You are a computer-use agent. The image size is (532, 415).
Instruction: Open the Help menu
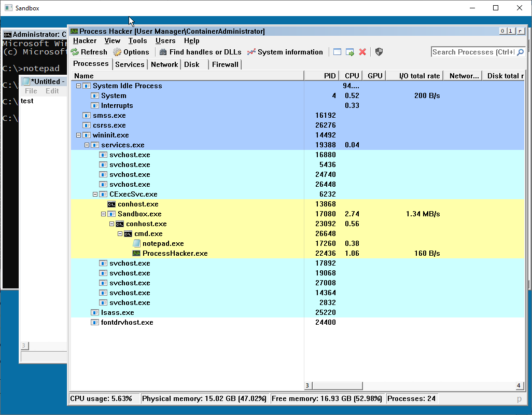[x=192, y=40]
